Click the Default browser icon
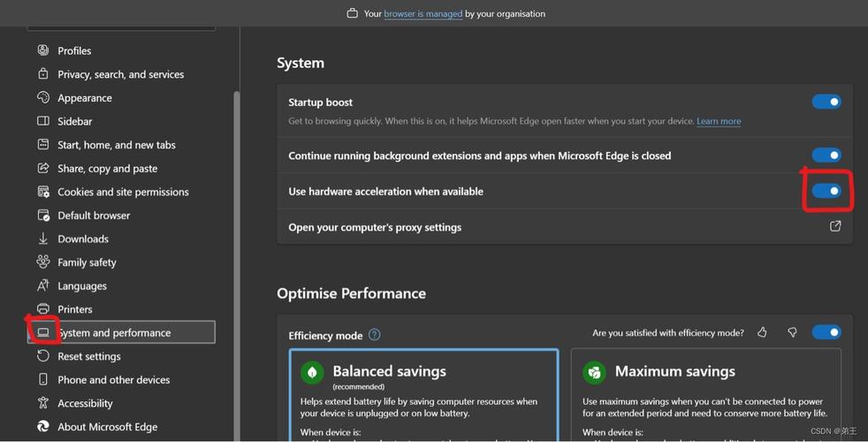 point(43,215)
